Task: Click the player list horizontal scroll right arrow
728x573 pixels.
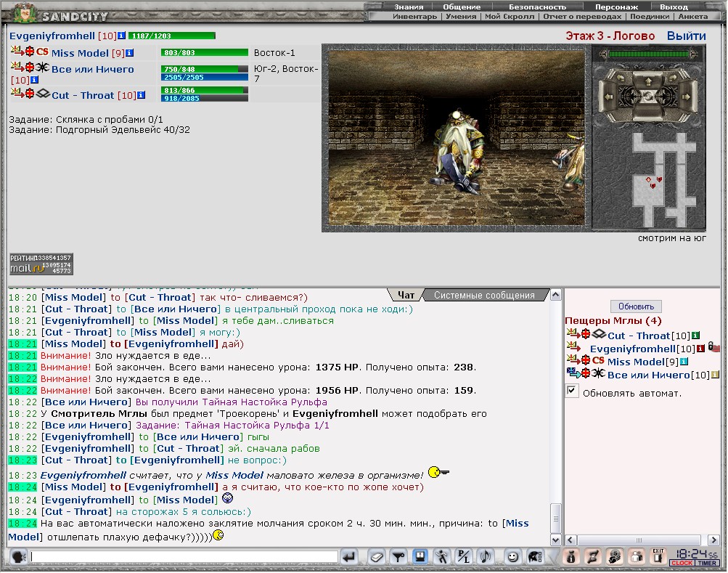Action: click(714, 540)
